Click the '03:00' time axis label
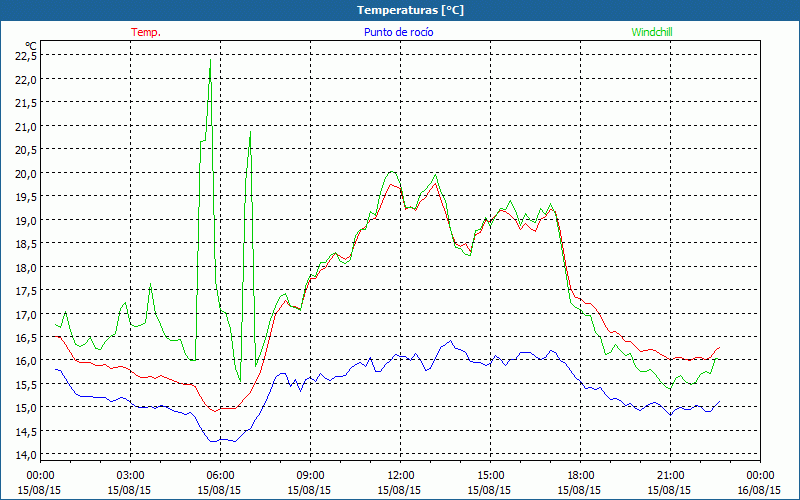This screenshot has width=800, height=500. 130,476
